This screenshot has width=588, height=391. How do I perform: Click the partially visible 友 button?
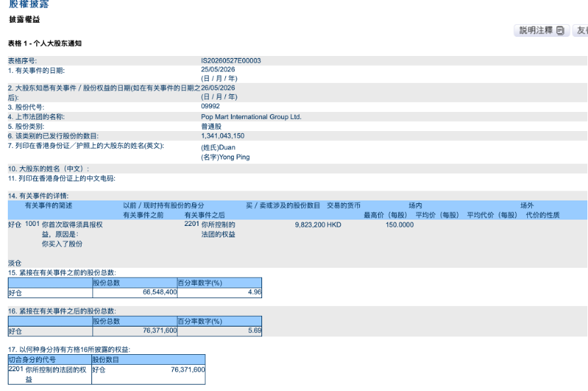click(x=580, y=30)
